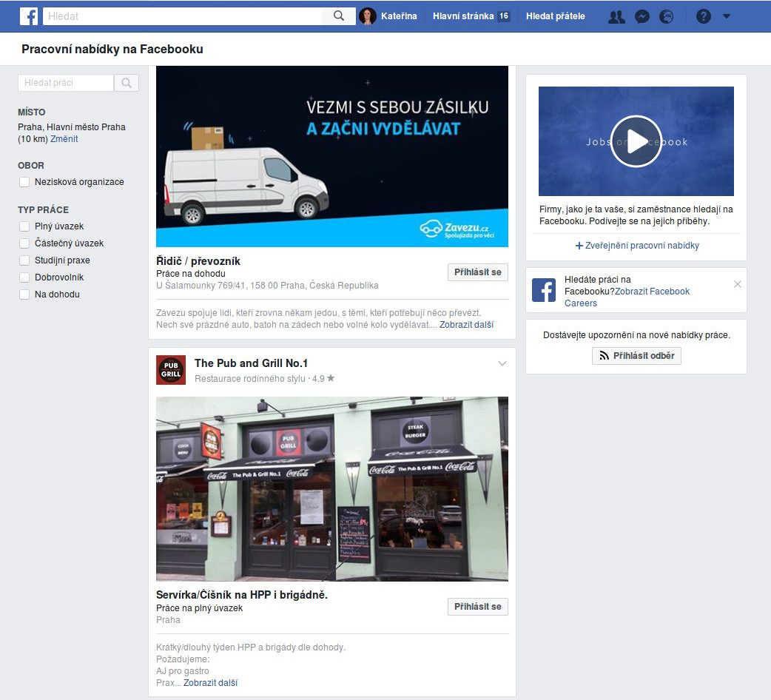Open the Pub and Grill storefront photo
This screenshot has width=771, height=700.
(332, 489)
